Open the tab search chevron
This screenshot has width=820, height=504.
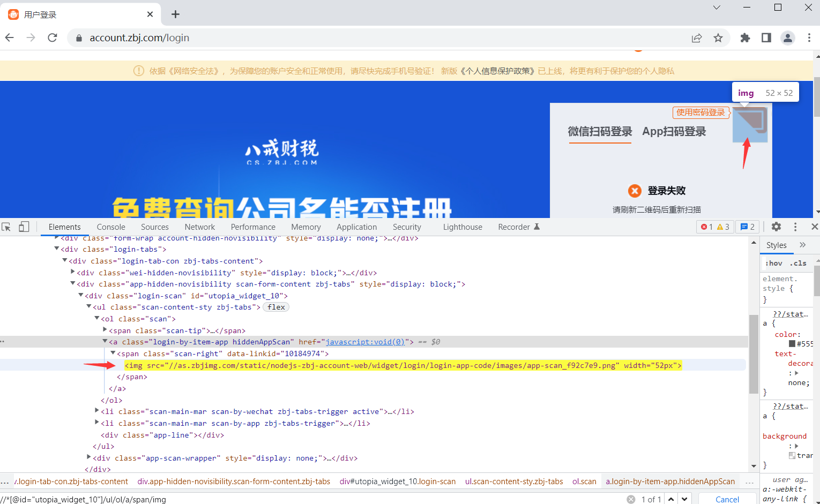coord(717,7)
